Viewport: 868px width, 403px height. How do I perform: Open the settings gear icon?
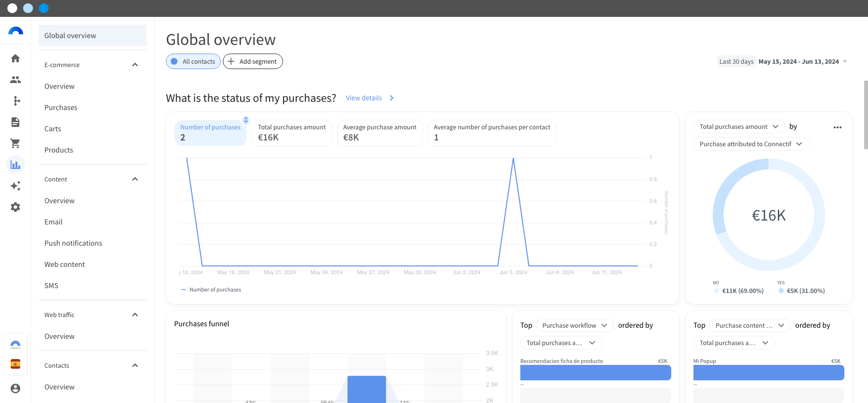point(15,207)
